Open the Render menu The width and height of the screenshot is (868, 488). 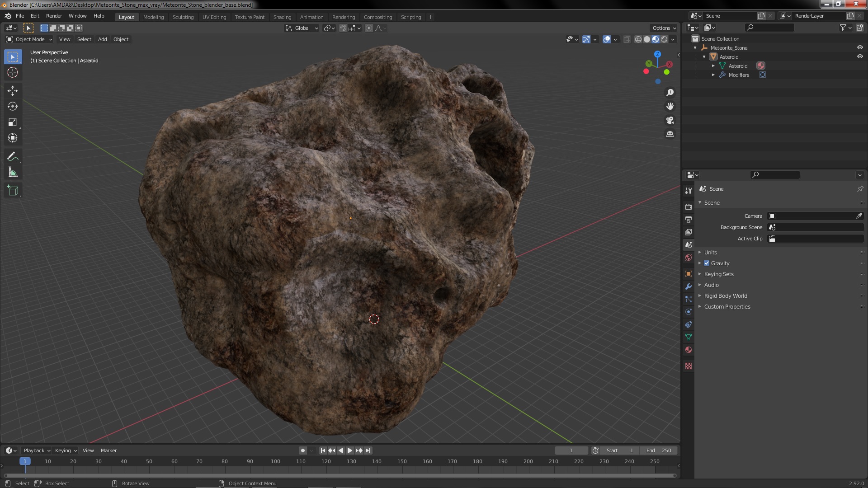pyautogui.click(x=54, y=16)
